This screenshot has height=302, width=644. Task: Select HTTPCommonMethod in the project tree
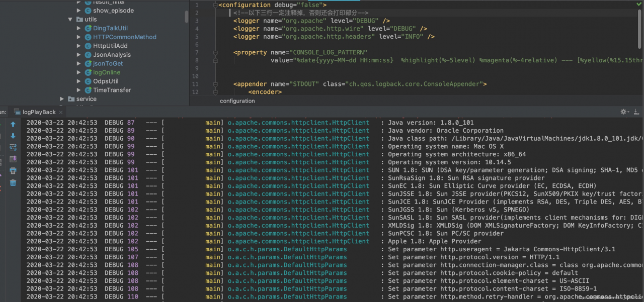(x=124, y=37)
